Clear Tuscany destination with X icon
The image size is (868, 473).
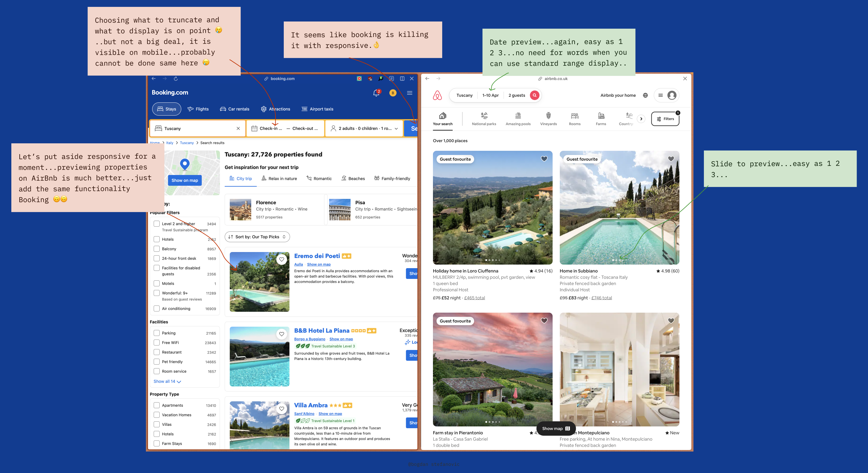pos(238,128)
